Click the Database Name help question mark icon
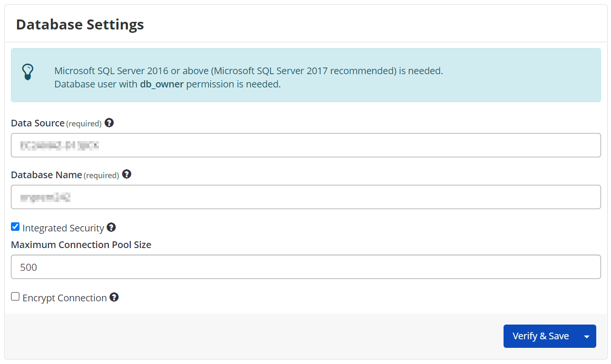This screenshot has width=611, height=364. (x=126, y=174)
